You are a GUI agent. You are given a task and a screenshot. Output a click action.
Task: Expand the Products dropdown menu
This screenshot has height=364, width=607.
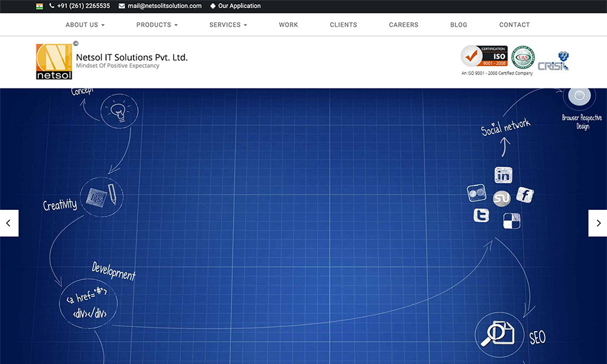(x=157, y=25)
